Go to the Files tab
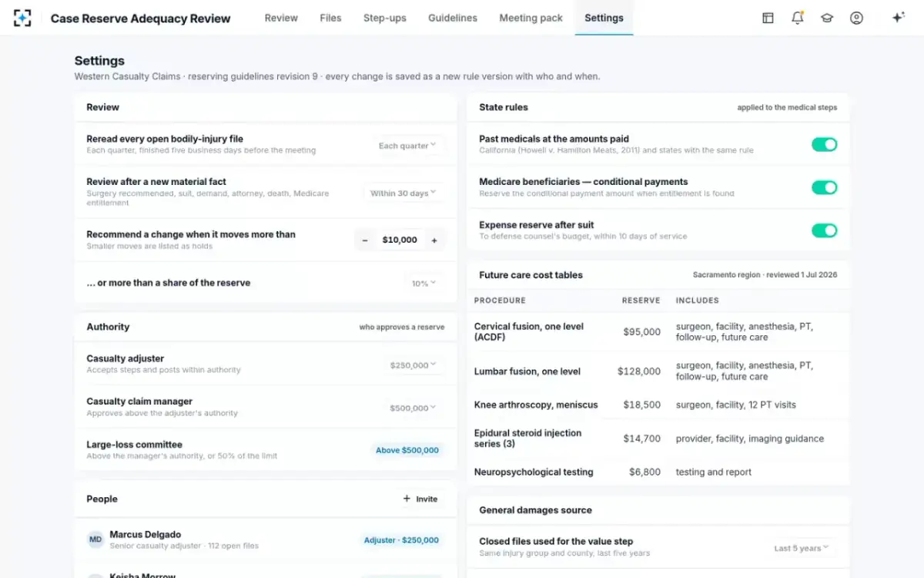Image resolution: width=924 pixels, height=578 pixels. 330,18
